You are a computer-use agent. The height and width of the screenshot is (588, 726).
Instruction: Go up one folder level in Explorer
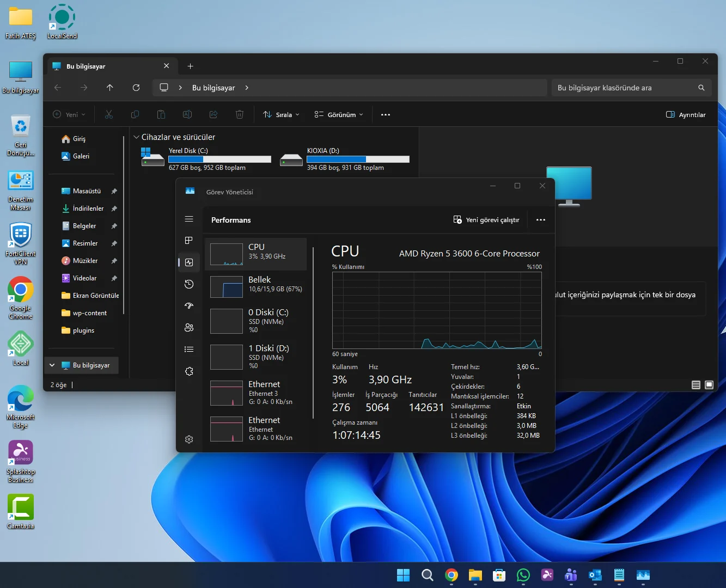109,88
